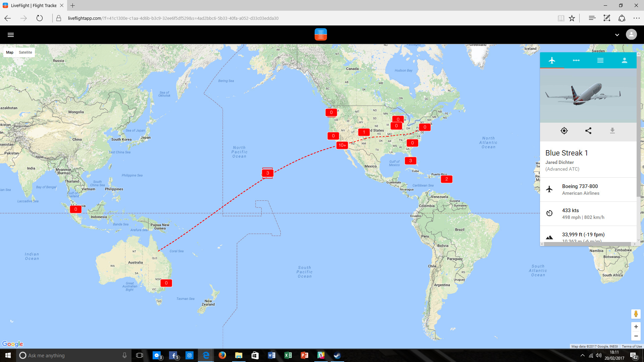Open the user account avatar
644x362 pixels.
pos(631,35)
